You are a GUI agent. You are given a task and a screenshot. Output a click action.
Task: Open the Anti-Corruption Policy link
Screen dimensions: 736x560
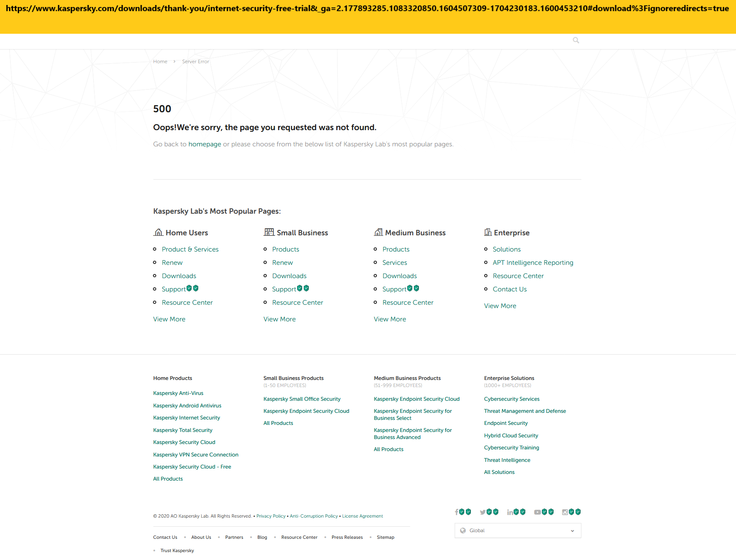coord(314,516)
